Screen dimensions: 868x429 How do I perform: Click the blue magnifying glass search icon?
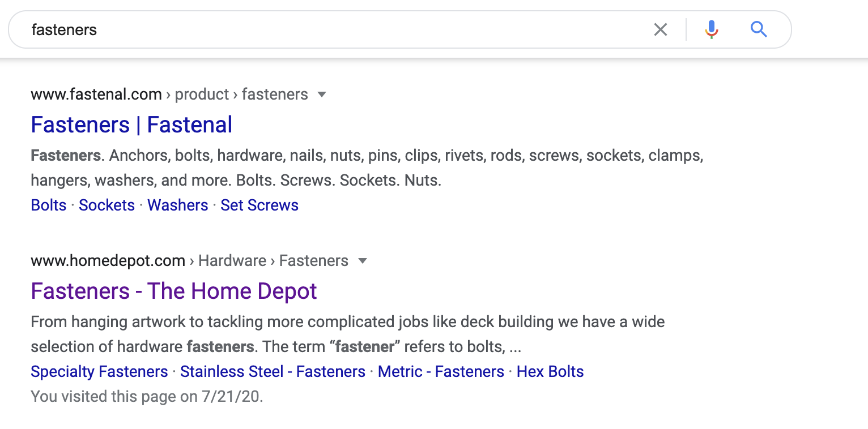(759, 29)
